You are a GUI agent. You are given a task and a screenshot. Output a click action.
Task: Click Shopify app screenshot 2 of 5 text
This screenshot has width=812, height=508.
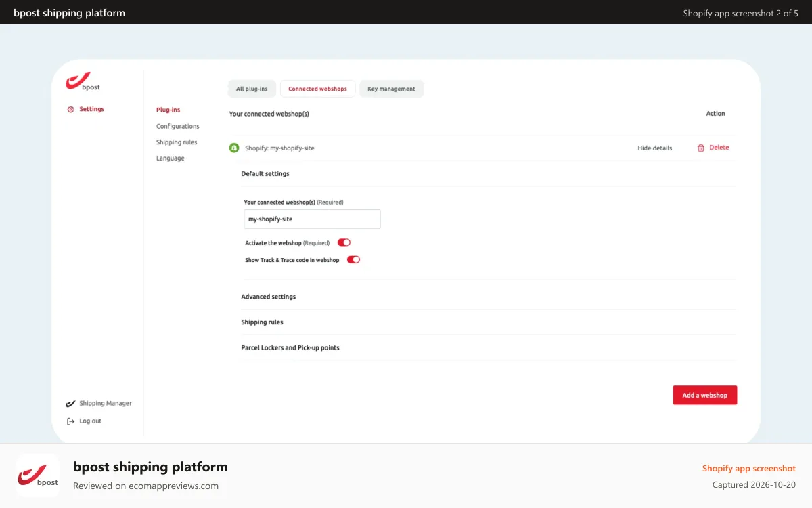741,13
